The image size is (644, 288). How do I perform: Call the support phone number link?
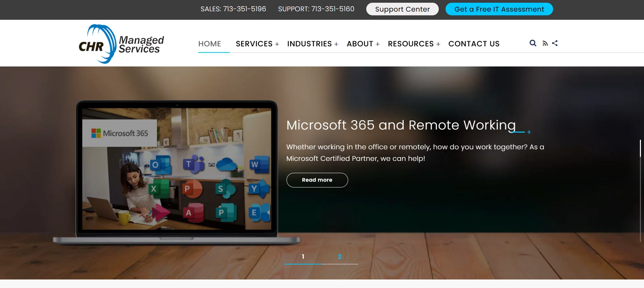(333, 9)
